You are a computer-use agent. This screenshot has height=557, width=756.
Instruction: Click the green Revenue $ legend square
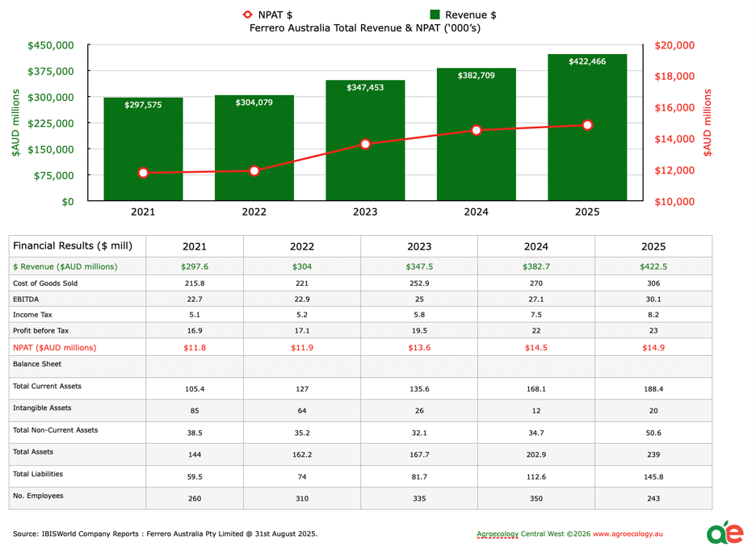click(435, 15)
